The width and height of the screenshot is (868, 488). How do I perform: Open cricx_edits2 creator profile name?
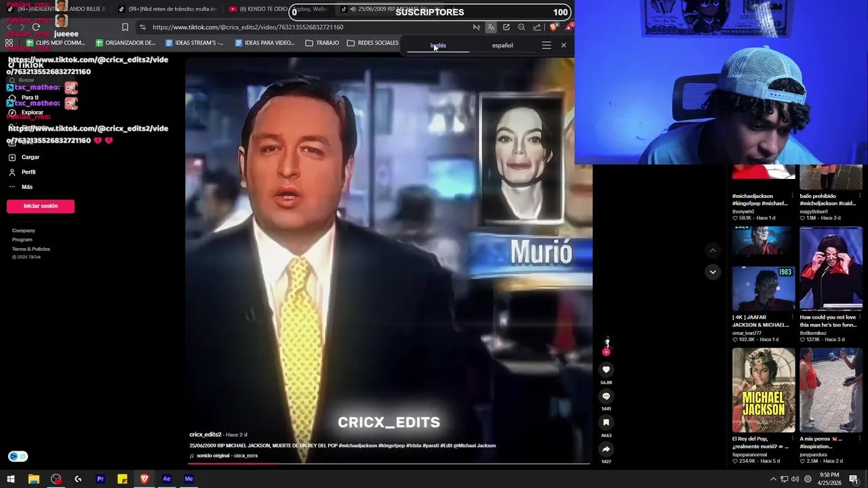pos(205,434)
